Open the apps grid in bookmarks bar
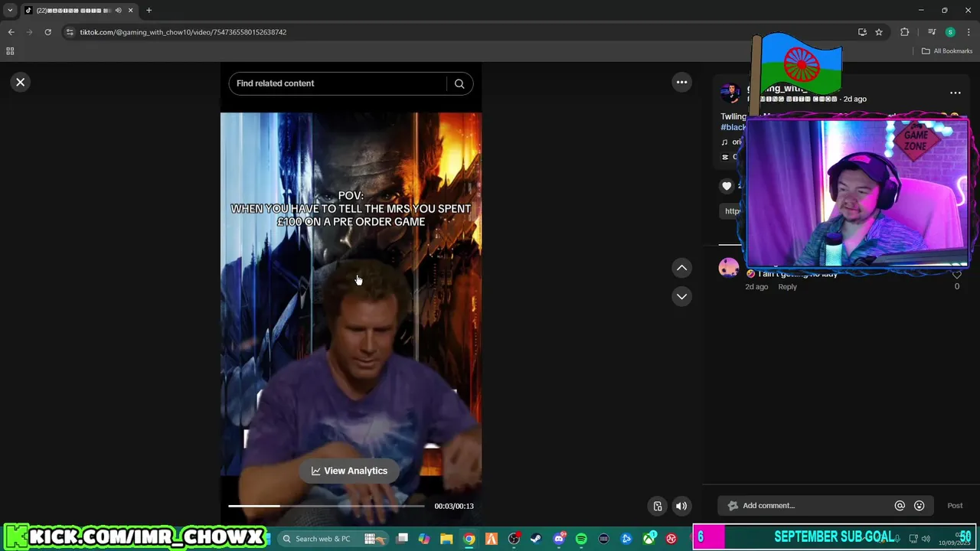 [x=10, y=51]
